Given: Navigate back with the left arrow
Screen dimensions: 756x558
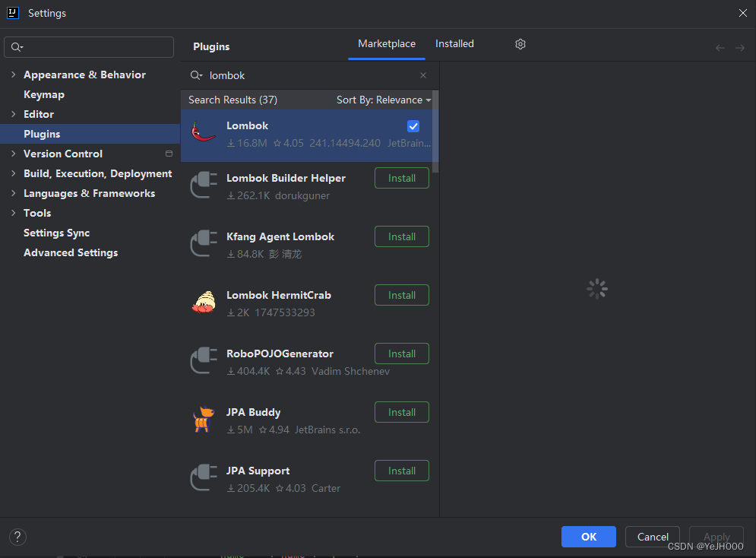Looking at the screenshot, I should tap(720, 48).
